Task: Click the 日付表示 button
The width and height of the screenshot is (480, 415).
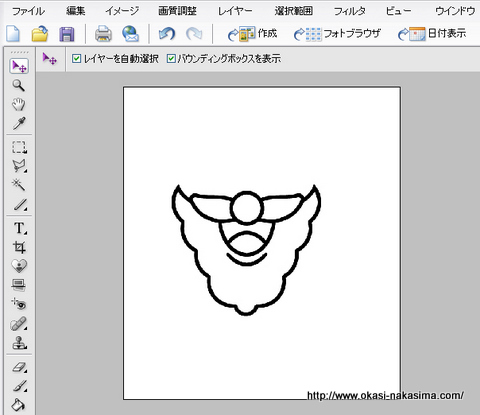Action: (432, 34)
